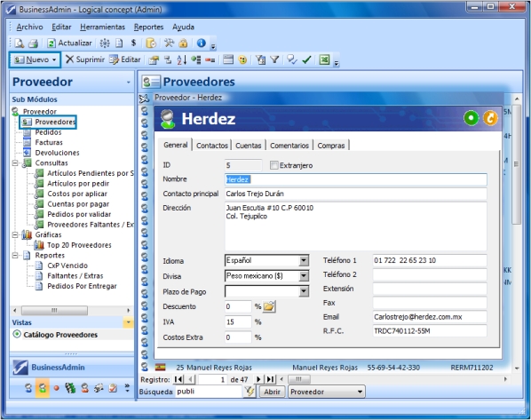Click the Actualizar refresh button
This screenshot has height=420, width=531.
tap(69, 43)
